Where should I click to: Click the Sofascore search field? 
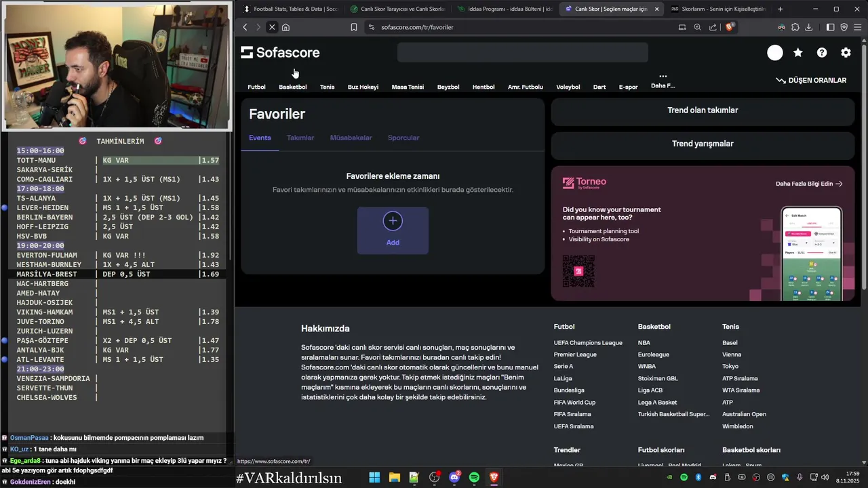tap(522, 52)
